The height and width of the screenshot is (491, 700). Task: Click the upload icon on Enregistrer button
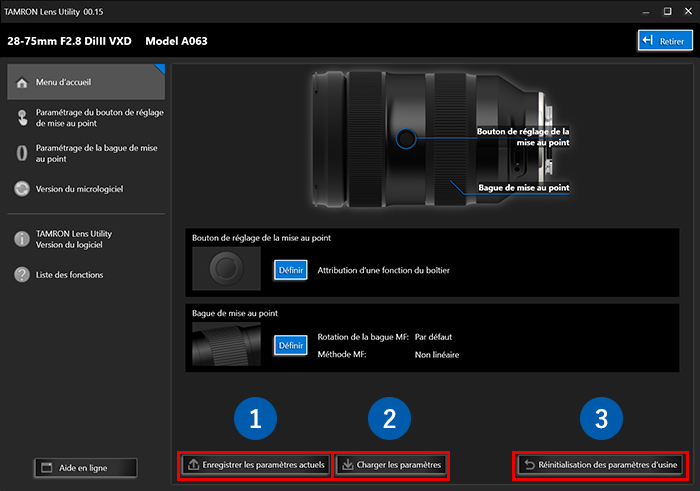click(x=193, y=465)
